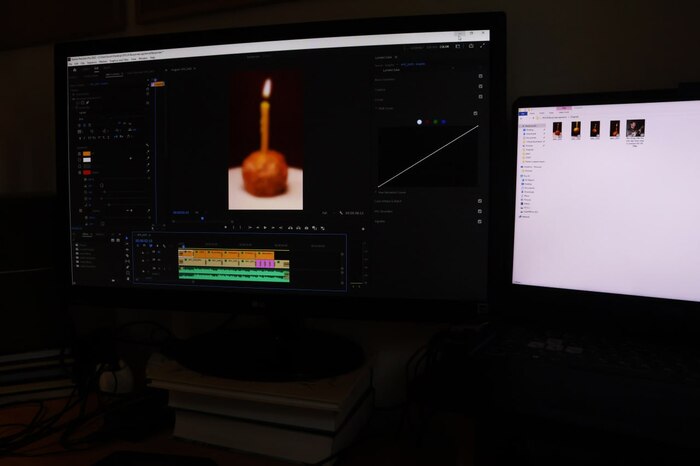The image size is (700, 466).
Task: Click the Program monitor playhead timecode
Action: pos(181,212)
